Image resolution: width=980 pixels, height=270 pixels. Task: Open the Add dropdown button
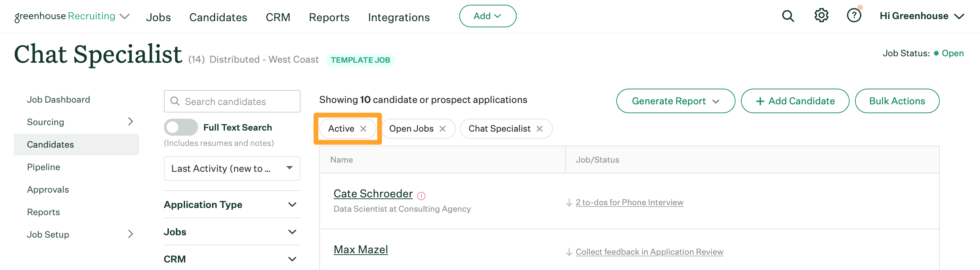[487, 16]
